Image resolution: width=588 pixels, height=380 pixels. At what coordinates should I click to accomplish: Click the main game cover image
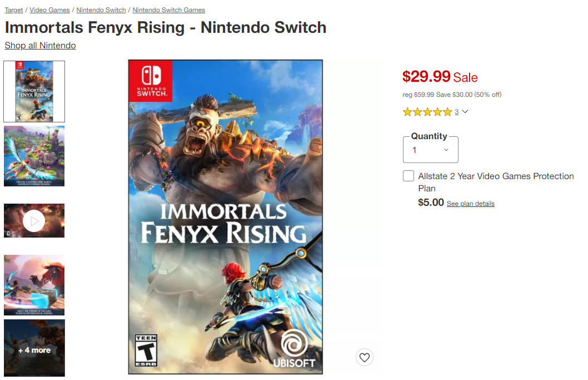click(225, 217)
